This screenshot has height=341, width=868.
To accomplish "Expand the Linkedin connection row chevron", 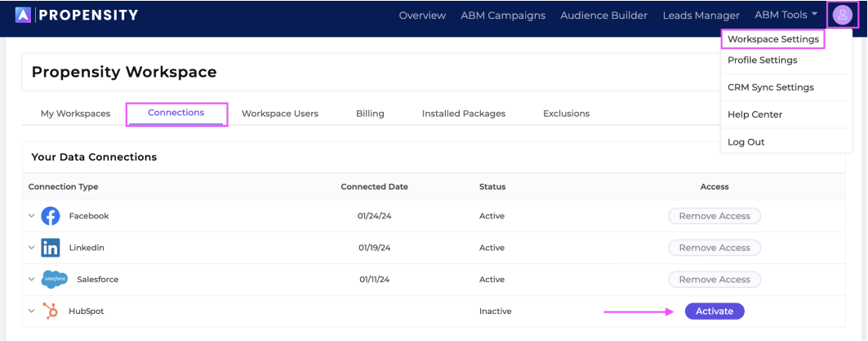I will [x=32, y=248].
